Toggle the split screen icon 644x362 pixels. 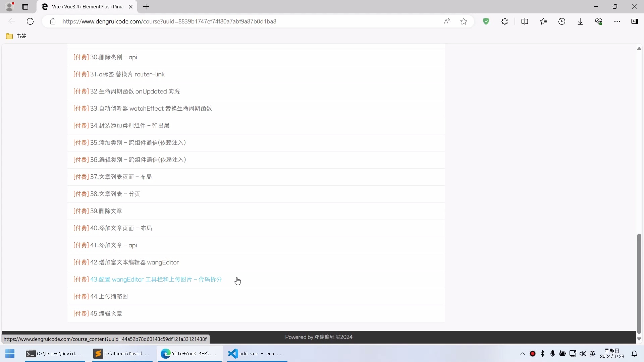(x=525, y=21)
